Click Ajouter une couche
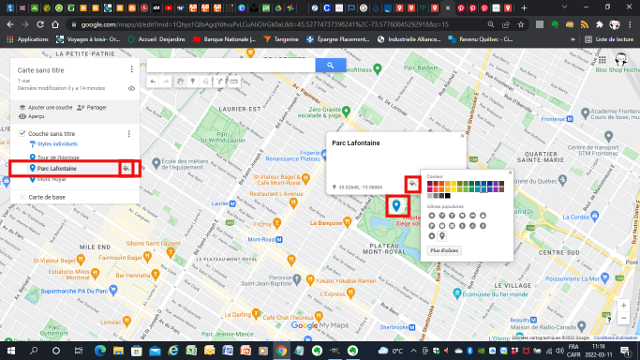The image size is (640, 360). 46,107
